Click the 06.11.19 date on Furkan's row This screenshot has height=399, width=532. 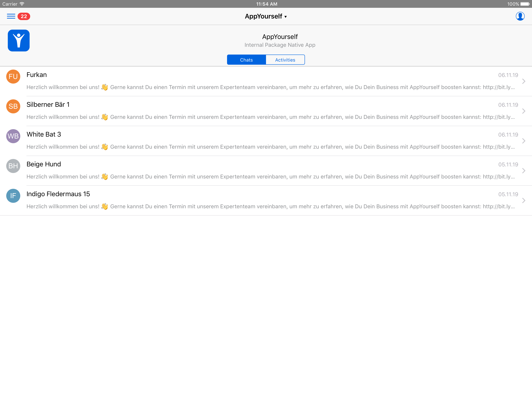508,75
